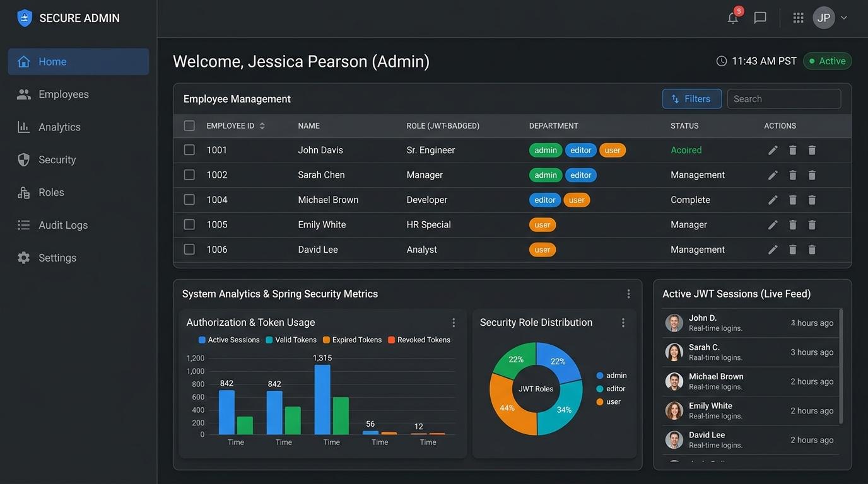Sort by Employee ID using sort arrows
This screenshot has width=868, height=484.
[x=262, y=126]
